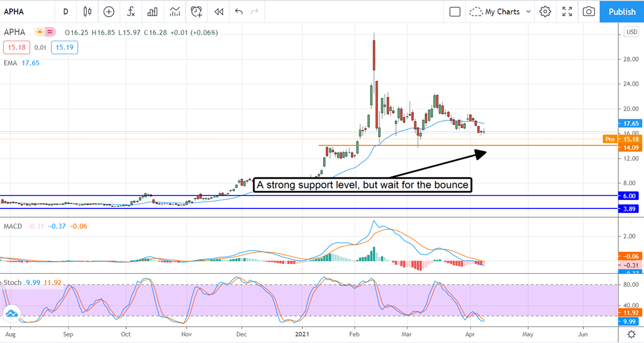Click the Apr label on time axis
644x343 pixels.
[470, 334]
